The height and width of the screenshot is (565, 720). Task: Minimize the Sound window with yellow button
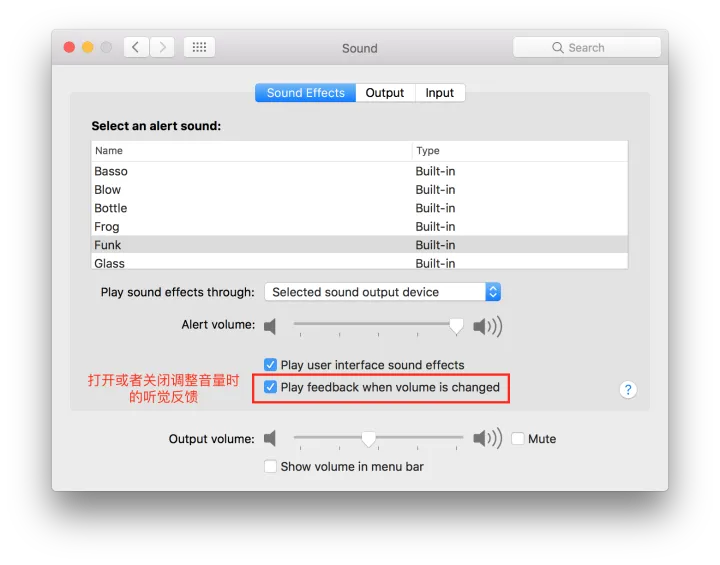tap(88, 47)
